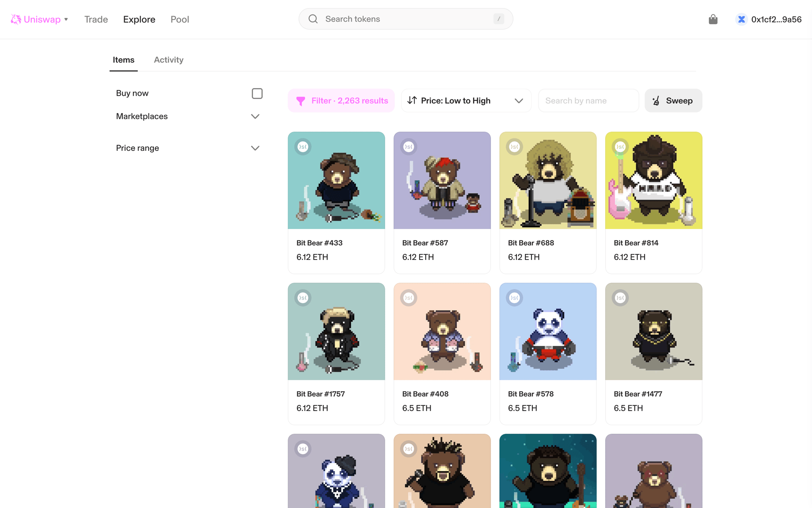Click the slash shortcut key hint
The image size is (812, 508).
point(499,19)
